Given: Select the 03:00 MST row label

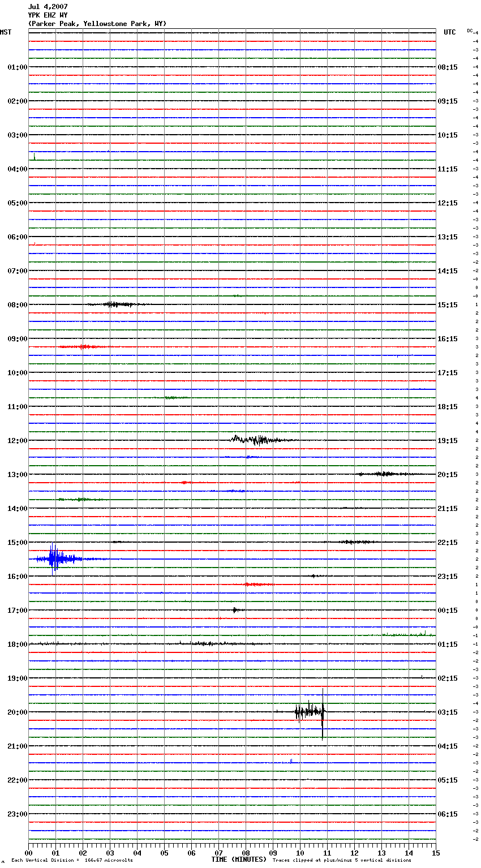Looking at the screenshot, I should (18, 135).
